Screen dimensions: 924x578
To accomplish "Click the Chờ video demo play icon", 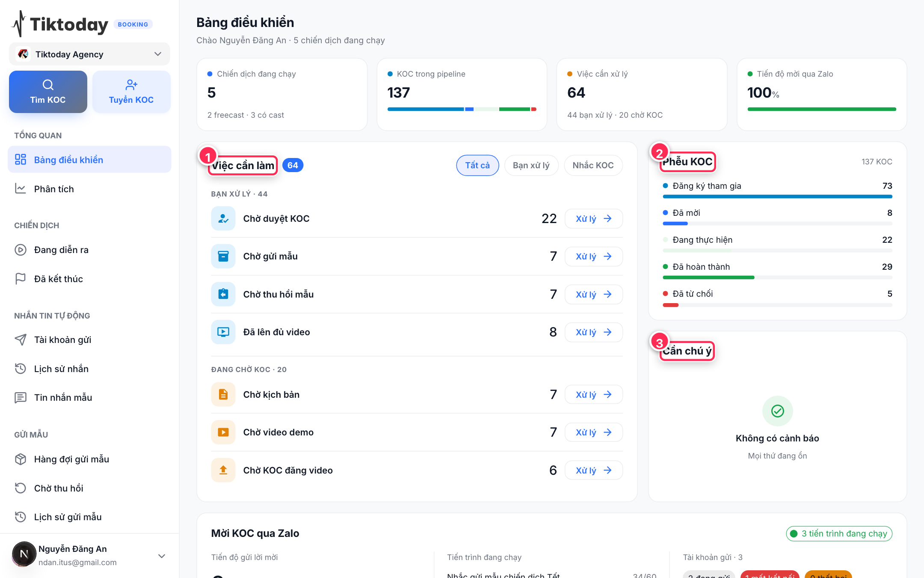I will [x=223, y=432].
